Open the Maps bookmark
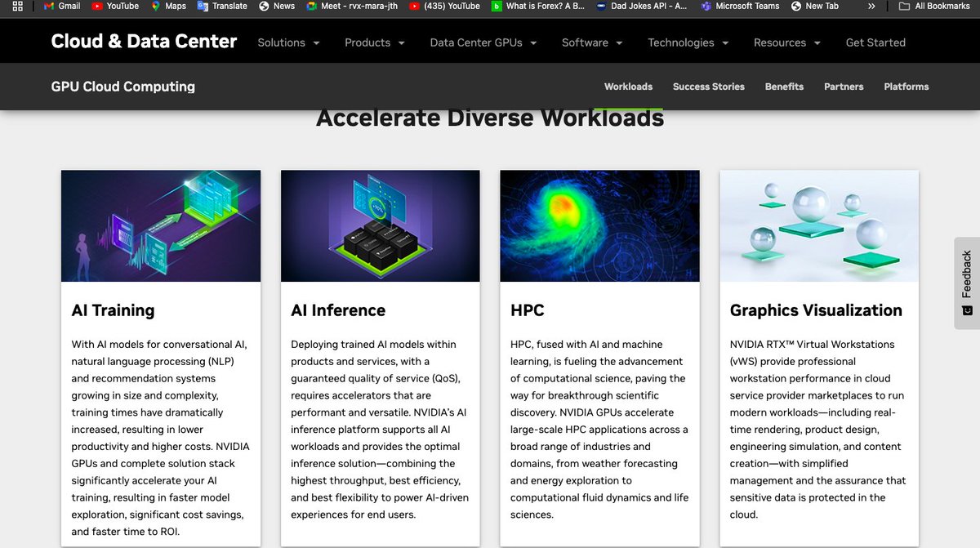 click(x=168, y=6)
